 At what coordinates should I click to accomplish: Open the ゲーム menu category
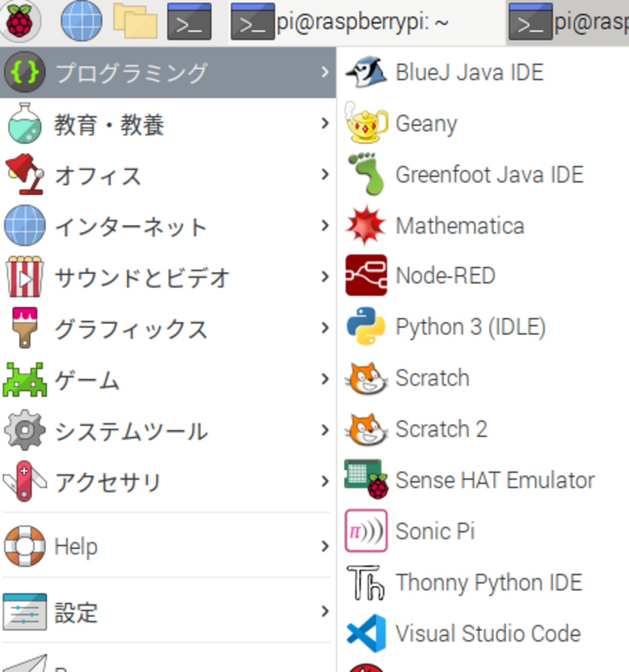click(167, 379)
